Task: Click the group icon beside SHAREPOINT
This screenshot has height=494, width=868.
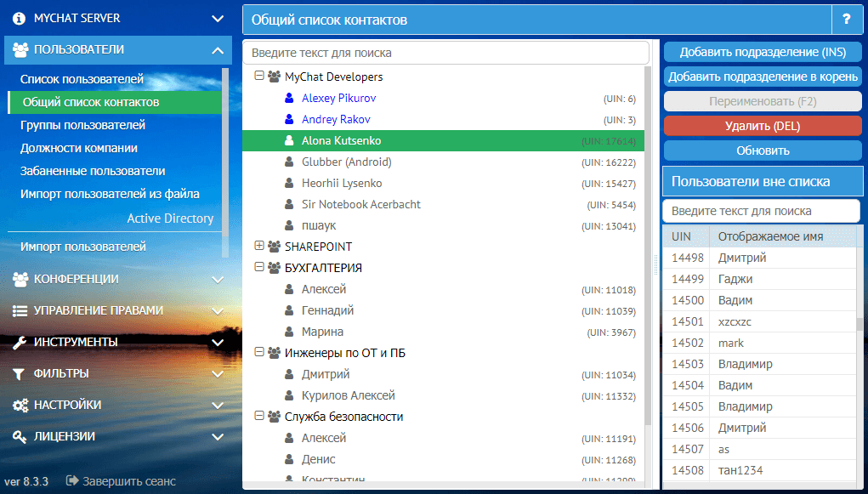Action: [275, 247]
